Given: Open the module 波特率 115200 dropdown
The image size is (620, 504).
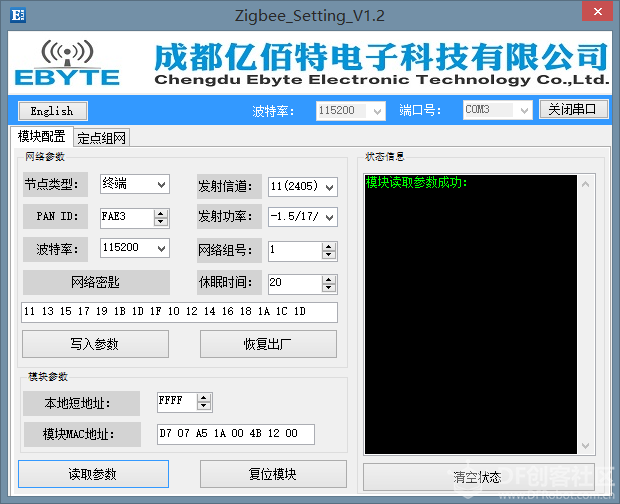Looking at the screenshot, I should click(x=135, y=248).
